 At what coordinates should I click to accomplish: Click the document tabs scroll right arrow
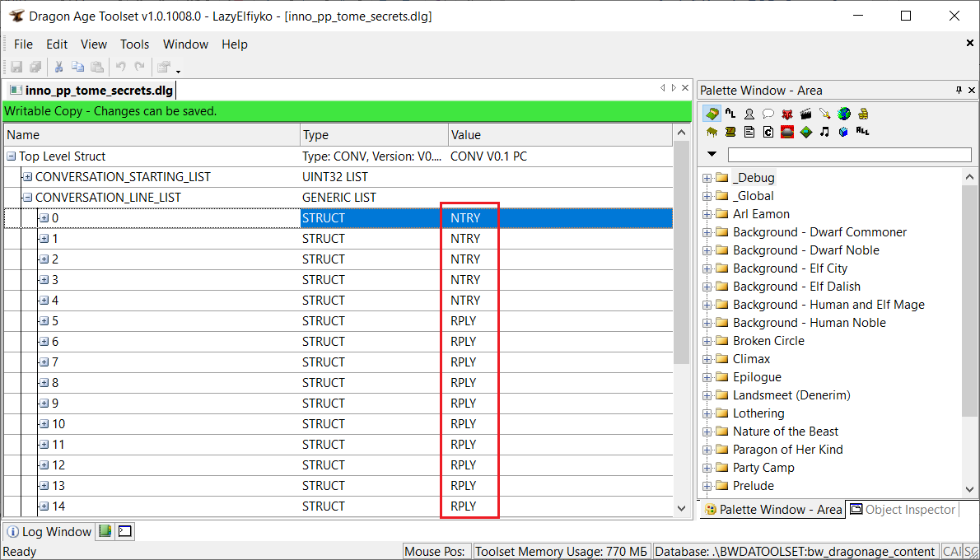[674, 88]
